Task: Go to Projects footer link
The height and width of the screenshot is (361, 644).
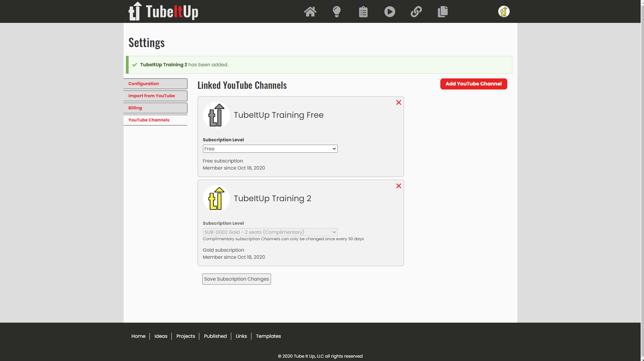Action: pos(185,336)
